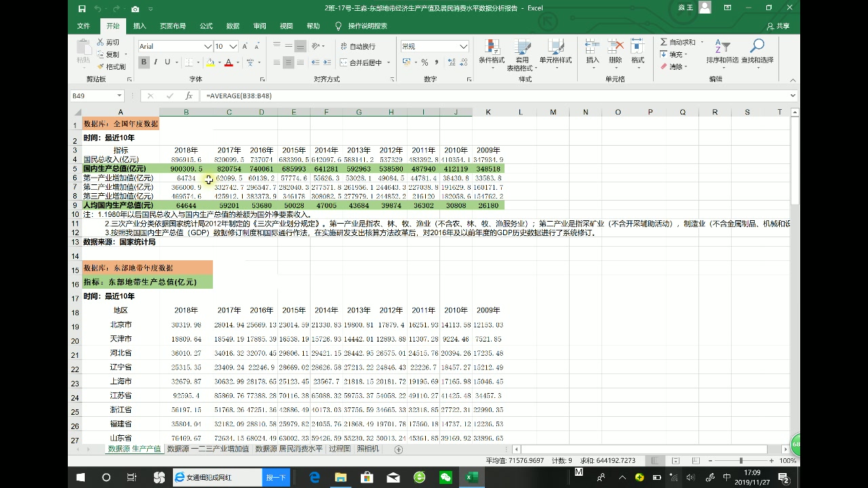This screenshot has width=868, height=488.
Task: Toggle Italic formatting
Action: (x=156, y=62)
